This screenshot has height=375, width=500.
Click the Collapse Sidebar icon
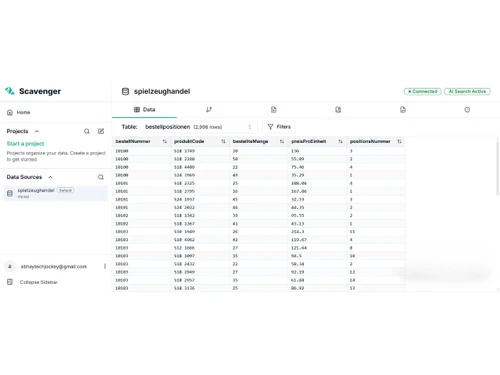[10, 282]
